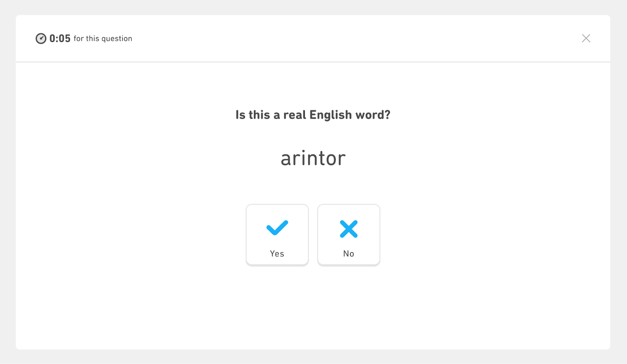This screenshot has width=627, height=364.
Task: Click the clock timer icon
Action: point(41,38)
